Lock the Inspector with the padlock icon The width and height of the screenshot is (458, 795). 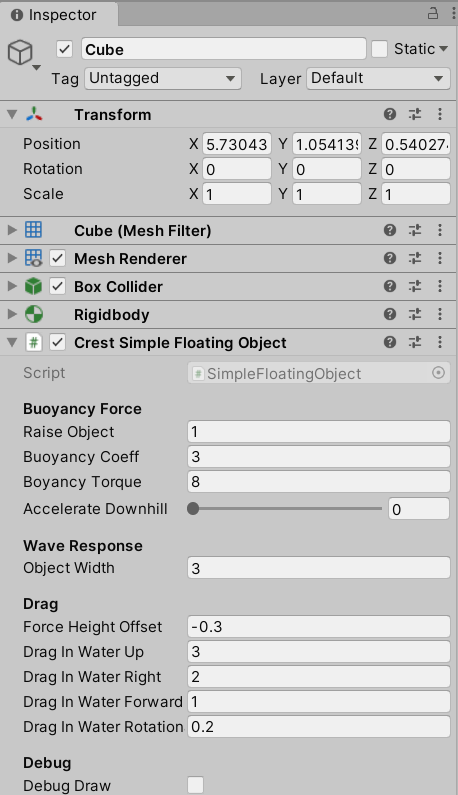433,13
